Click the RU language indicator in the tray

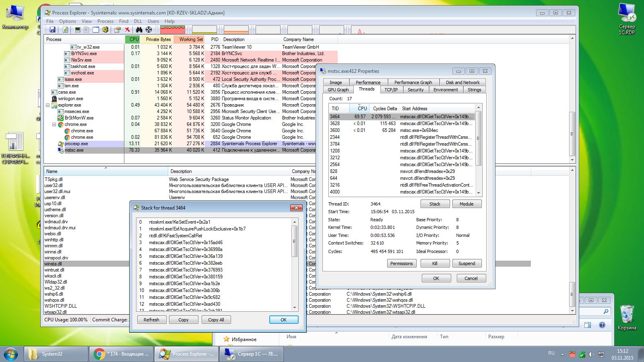click(551, 353)
